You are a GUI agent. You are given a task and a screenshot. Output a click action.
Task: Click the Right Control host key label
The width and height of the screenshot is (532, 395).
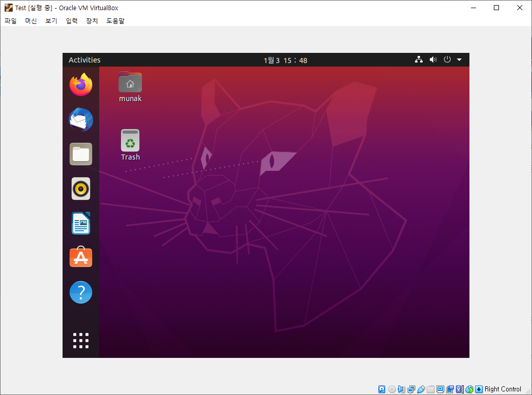click(503, 389)
